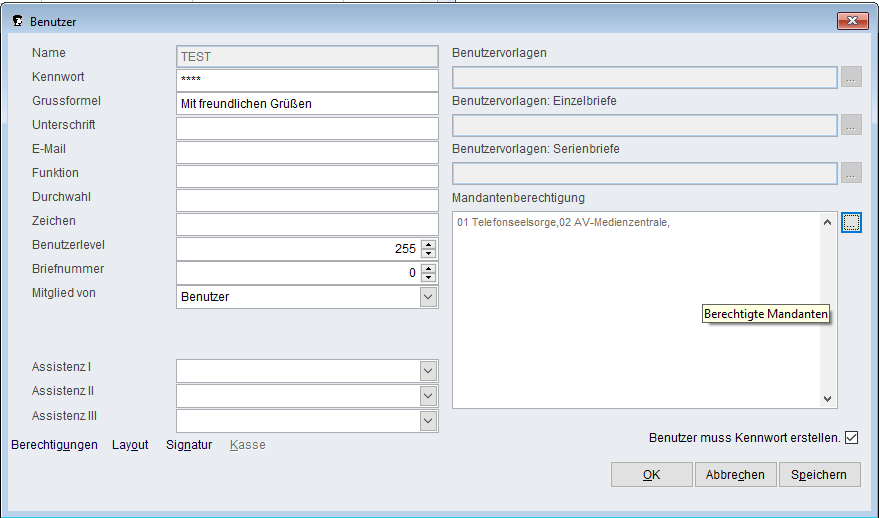Switch to the Berechtigungen tab

[54, 445]
